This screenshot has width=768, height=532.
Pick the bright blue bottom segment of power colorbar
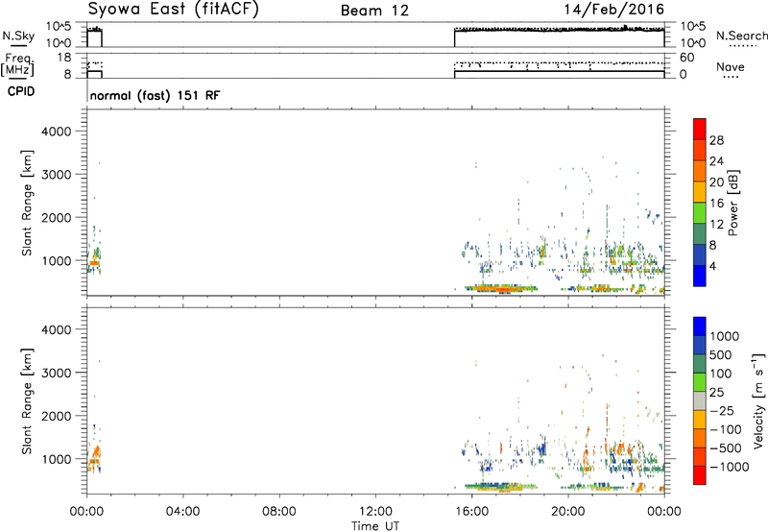tap(700, 277)
